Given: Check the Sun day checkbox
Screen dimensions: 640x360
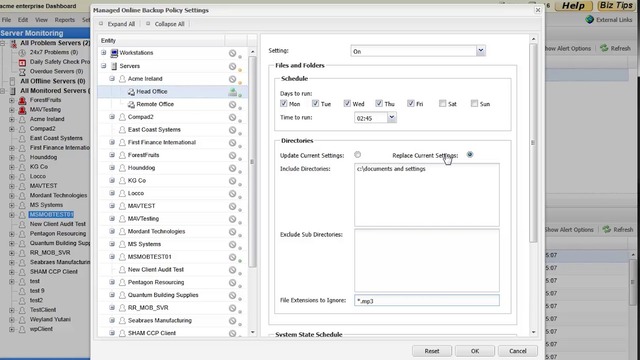Looking at the screenshot, I should click(x=474, y=103).
